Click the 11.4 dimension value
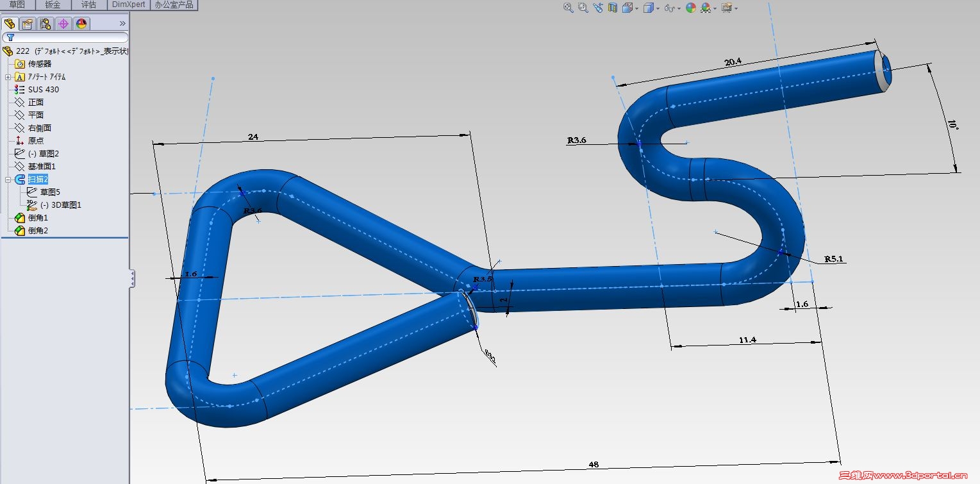 [747, 340]
